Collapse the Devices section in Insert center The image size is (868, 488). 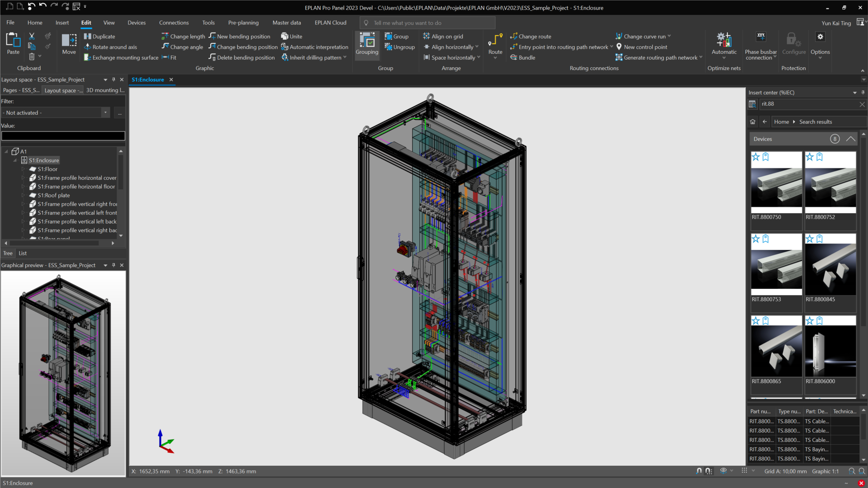pos(850,139)
